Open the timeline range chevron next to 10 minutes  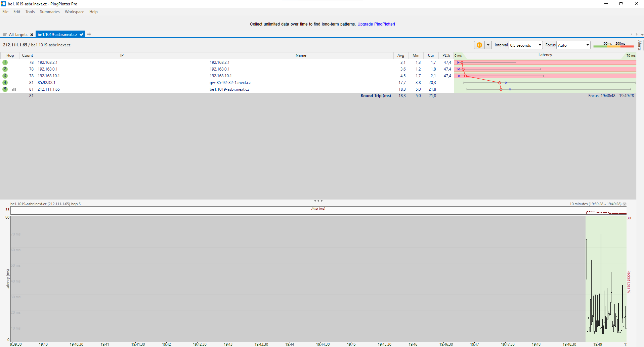[625, 204]
